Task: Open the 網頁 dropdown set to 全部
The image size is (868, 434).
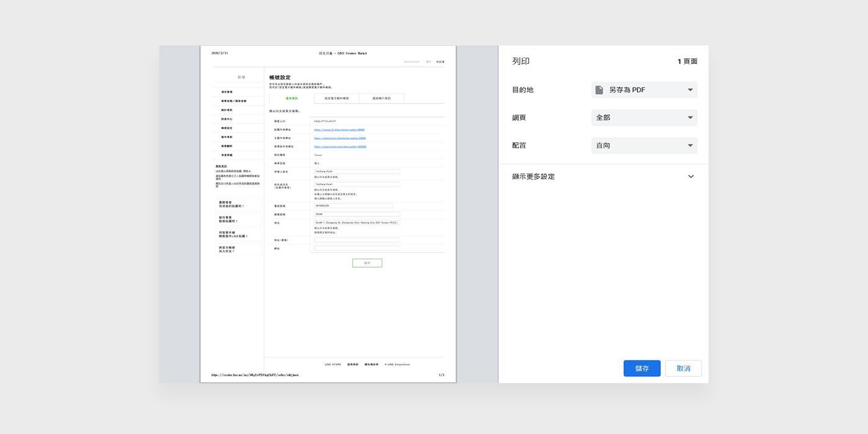Action: pos(644,118)
